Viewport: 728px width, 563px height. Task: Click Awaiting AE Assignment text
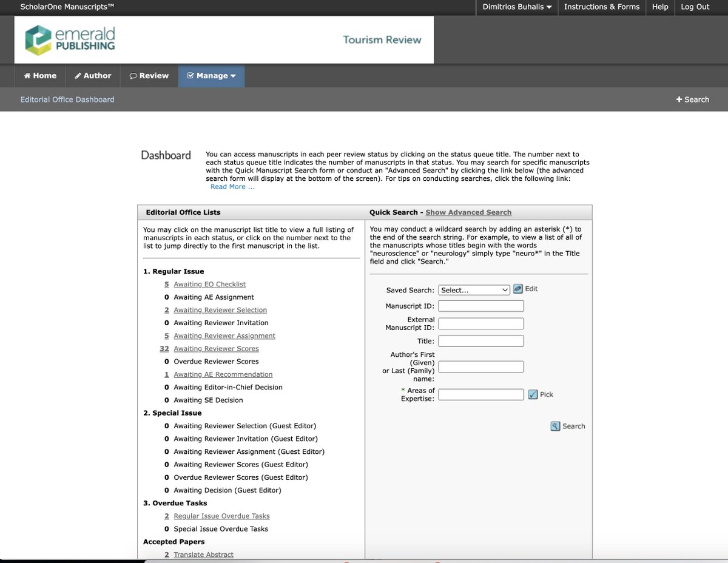214,297
